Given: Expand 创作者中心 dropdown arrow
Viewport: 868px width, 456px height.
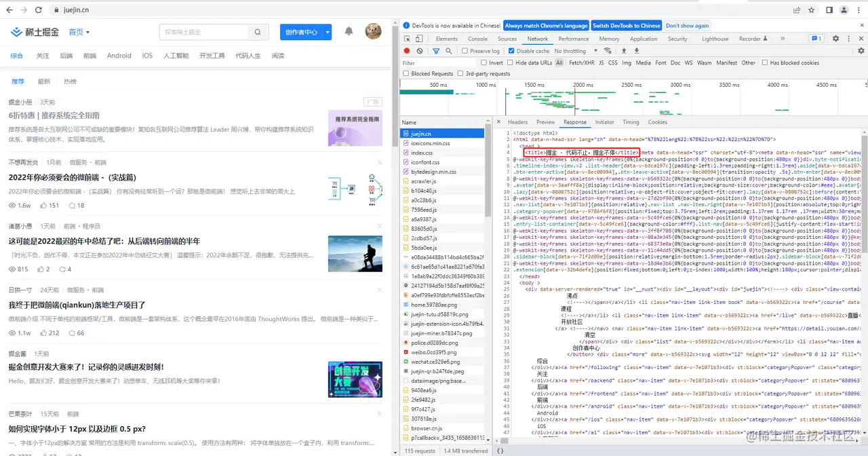Looking at the screenshot, I should 328,32.
